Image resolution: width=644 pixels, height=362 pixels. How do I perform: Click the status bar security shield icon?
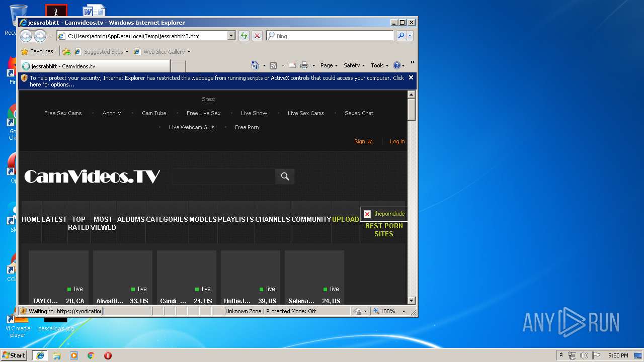(x=23, y=311)
